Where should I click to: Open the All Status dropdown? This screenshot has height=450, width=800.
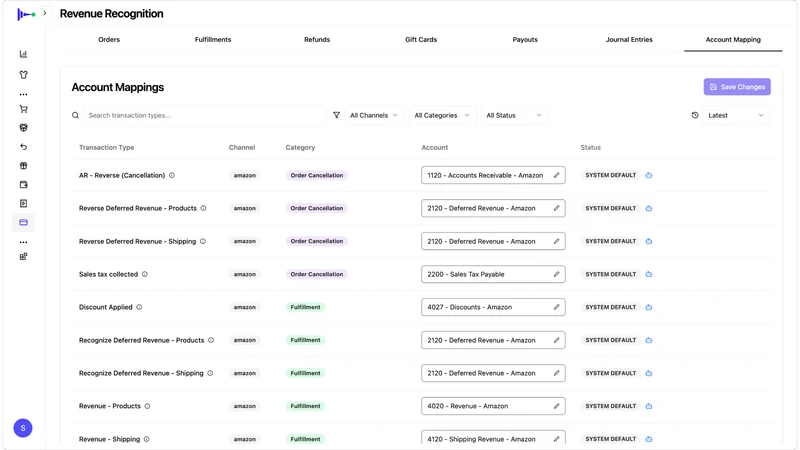[514, 115]
